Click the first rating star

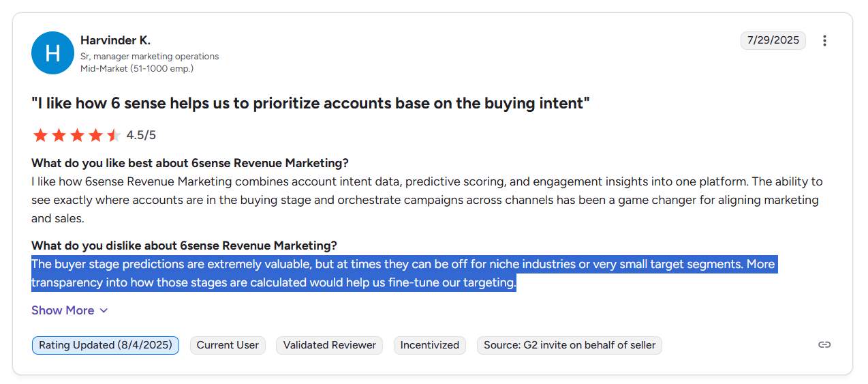click(x=40, y=135)
